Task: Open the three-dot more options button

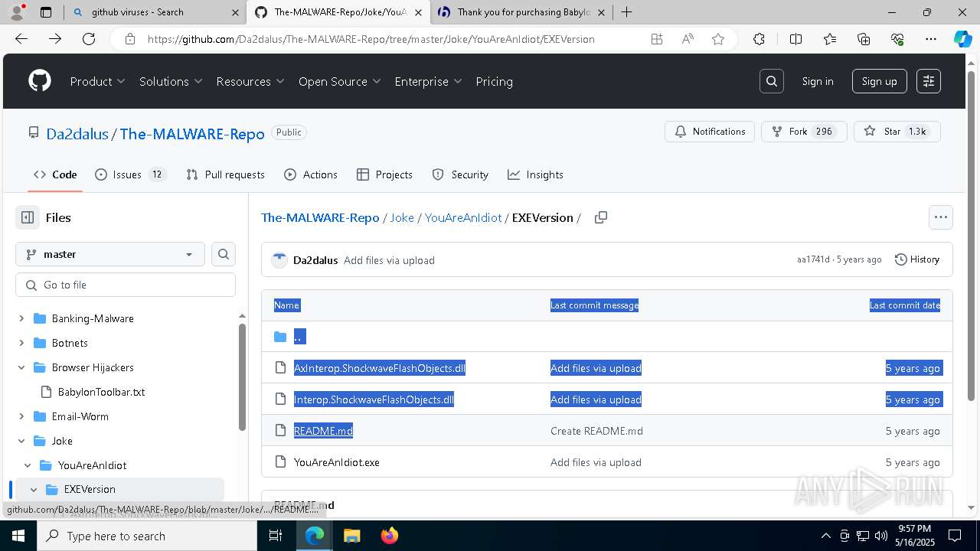Action: pos(941,217)
